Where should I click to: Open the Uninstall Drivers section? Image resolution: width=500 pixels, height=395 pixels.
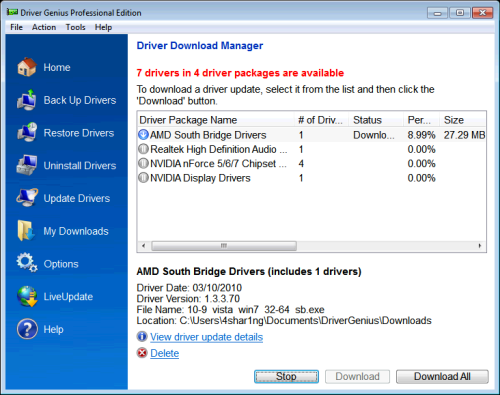tap(80, 166)
